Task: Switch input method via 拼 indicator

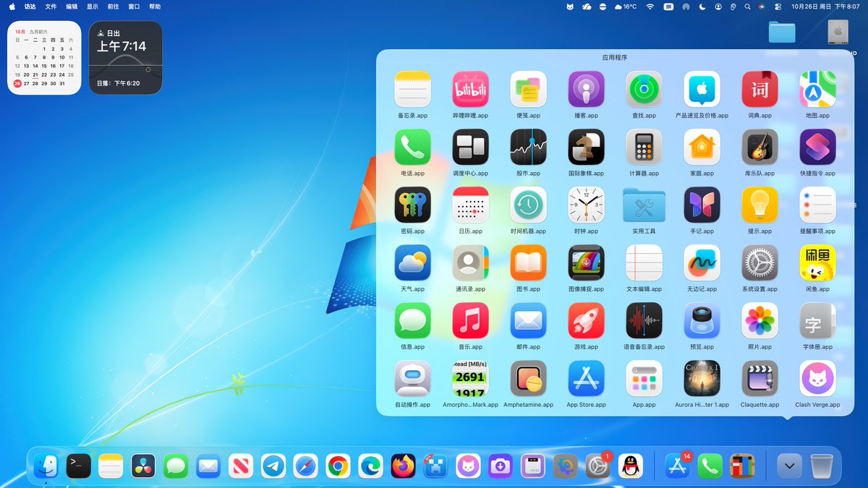Action: click(668, 7)
